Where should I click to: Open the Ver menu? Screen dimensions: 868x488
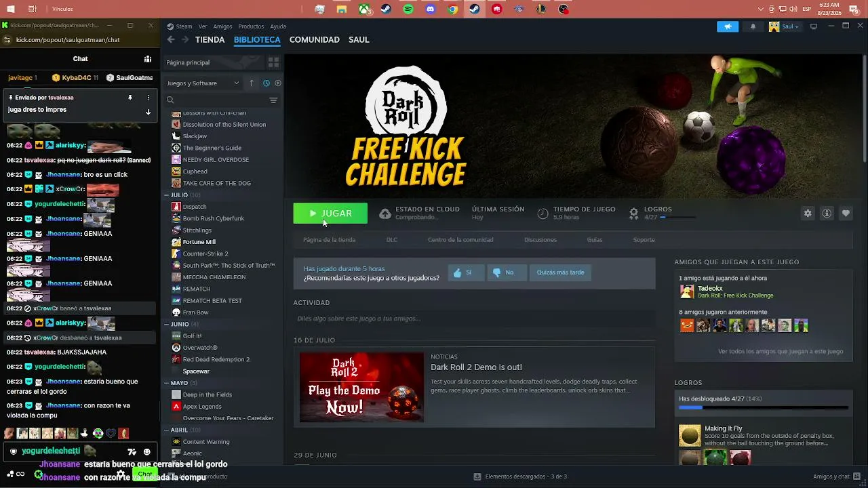pyautogui.click(x=203, y=26)
